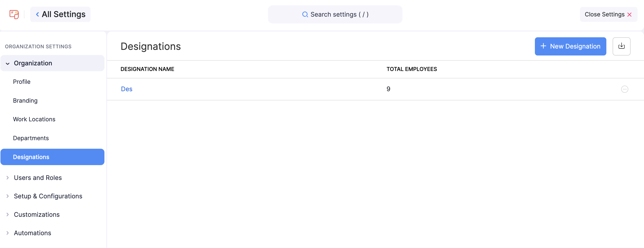This screenshot has width=644, height=248.
Task: Click the search magnifier icon
Action: [305, 15]
